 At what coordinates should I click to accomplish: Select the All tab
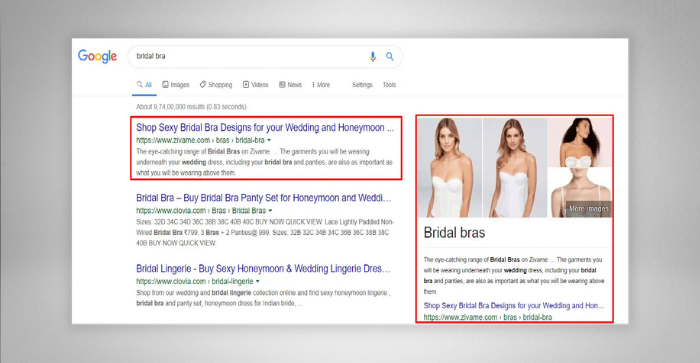pyautogui.click(x=144, y=85)
